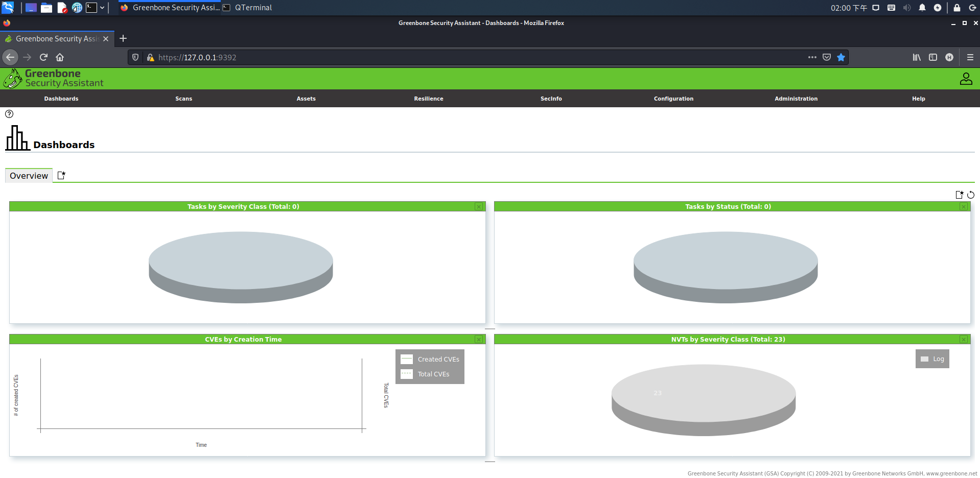Toggle the bookmark star
Image resolution: width=980 pixels, height=478 pixels.
click(841, 57)
